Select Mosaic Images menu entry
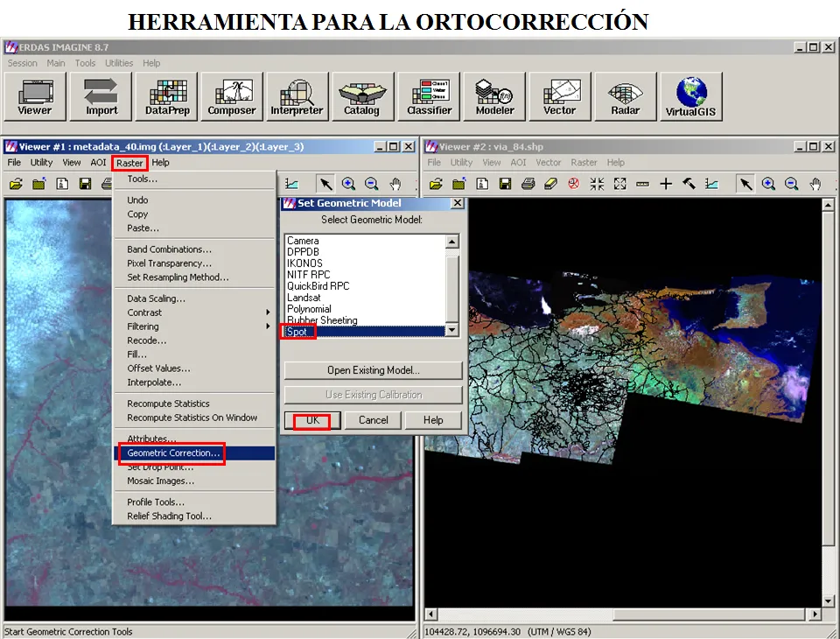The image size is (840, 639). pyautogui.click(x=194, y=481)
